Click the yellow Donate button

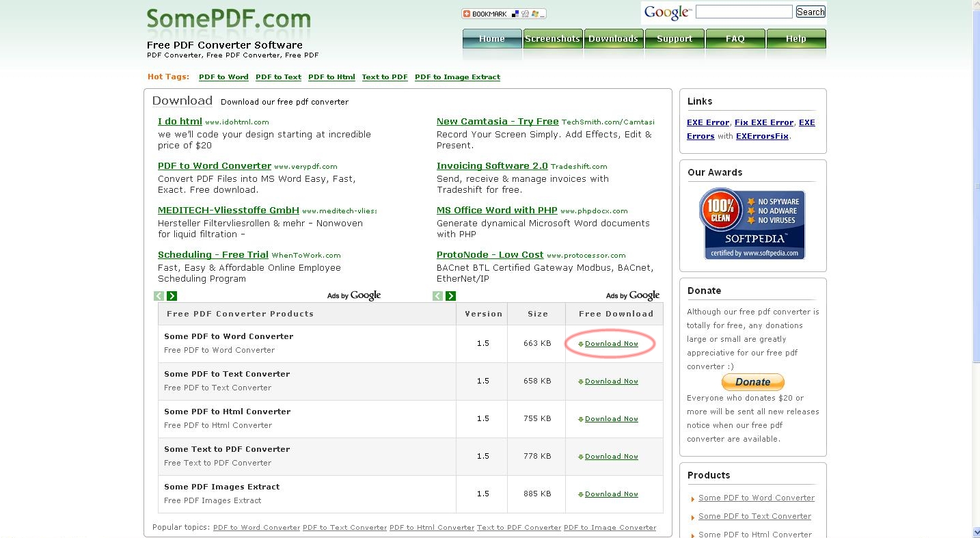coord(753,382)
